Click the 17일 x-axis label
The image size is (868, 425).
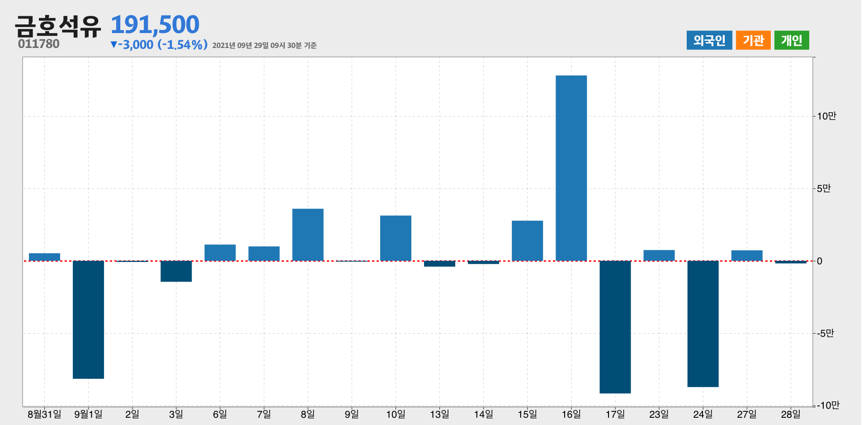tap(615, 414)
